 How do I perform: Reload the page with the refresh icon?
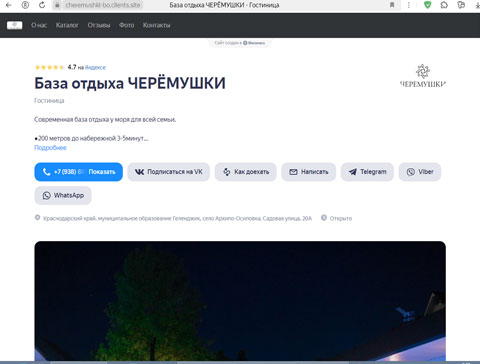pyautogui.click(x=42, y=5)
